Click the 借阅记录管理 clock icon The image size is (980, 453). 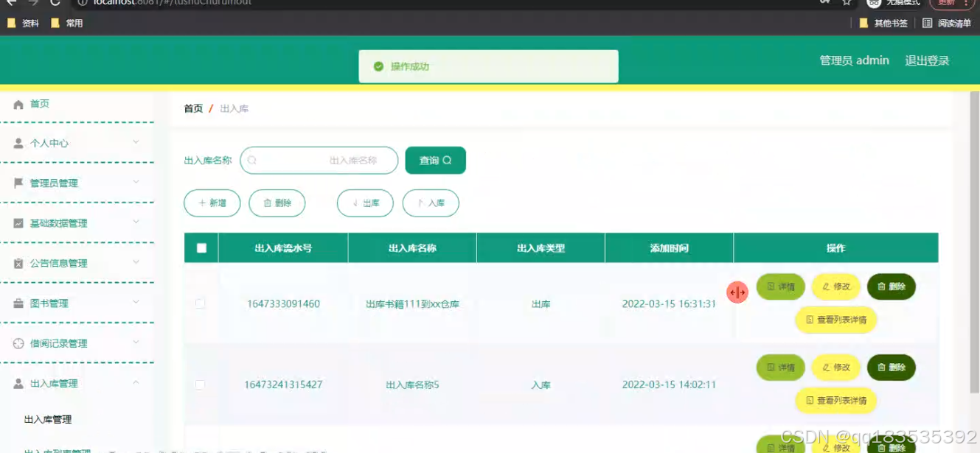(x=18, y=342)
